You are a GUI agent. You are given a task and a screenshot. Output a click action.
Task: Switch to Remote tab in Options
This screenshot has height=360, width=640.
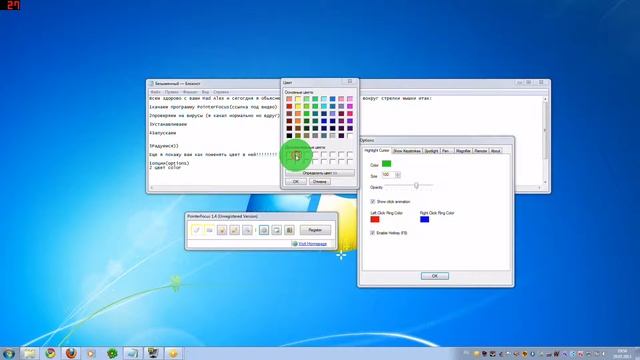pos(480,151)
